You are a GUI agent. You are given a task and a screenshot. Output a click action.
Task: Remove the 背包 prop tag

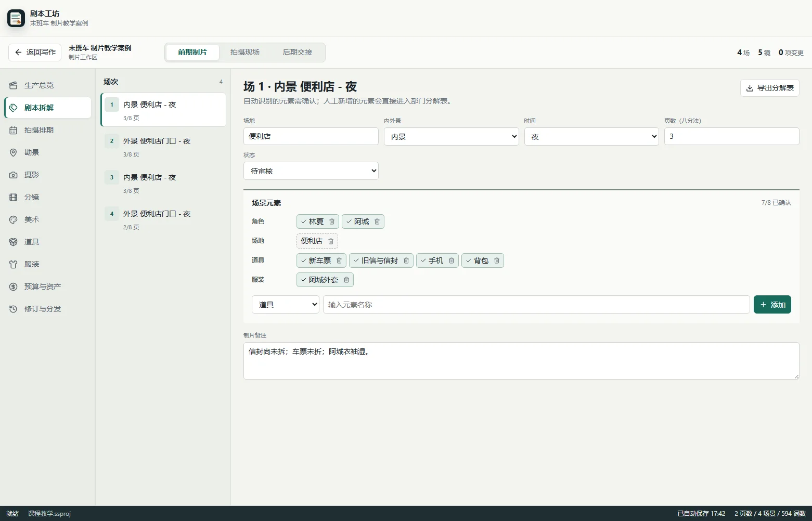click(497, 260)
